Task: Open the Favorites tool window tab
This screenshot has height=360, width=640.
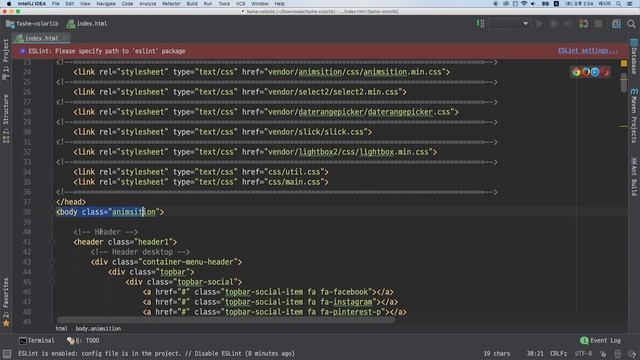Action: point(6,302)
